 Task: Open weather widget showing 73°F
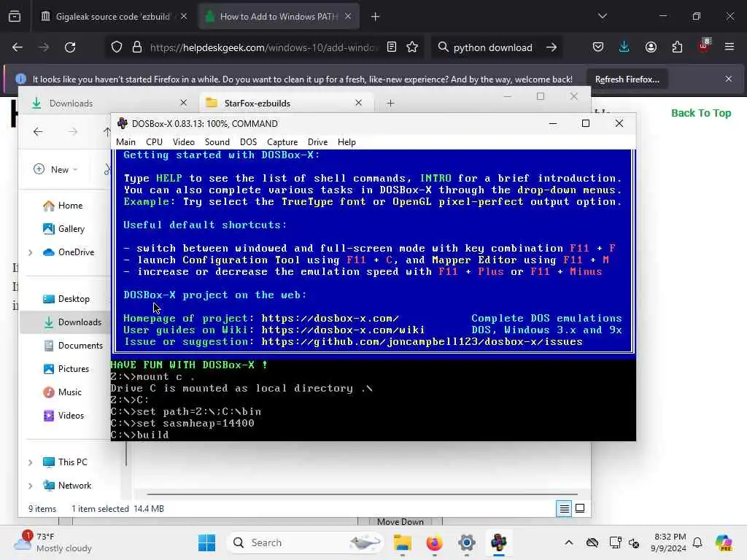(53, 542)
